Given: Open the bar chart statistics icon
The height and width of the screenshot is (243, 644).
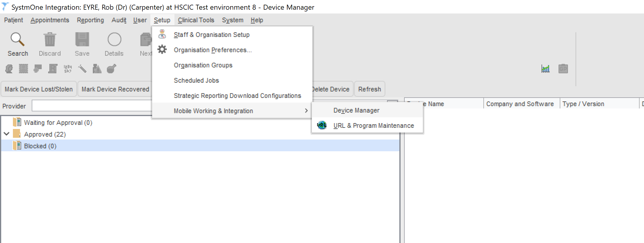Looking at the screenshot, I should point(545,69).
